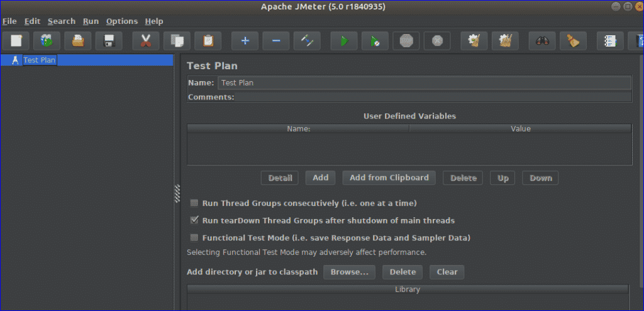Open the Search menu

click(62, 21)
